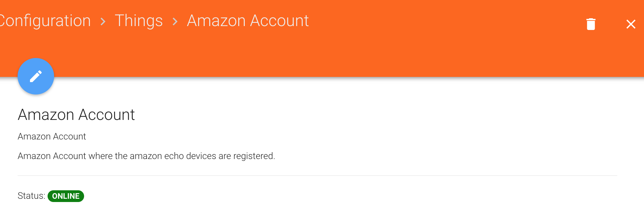Click the divider line above Status
Viewport: 644px width, 217px height.
coord(317,176)
